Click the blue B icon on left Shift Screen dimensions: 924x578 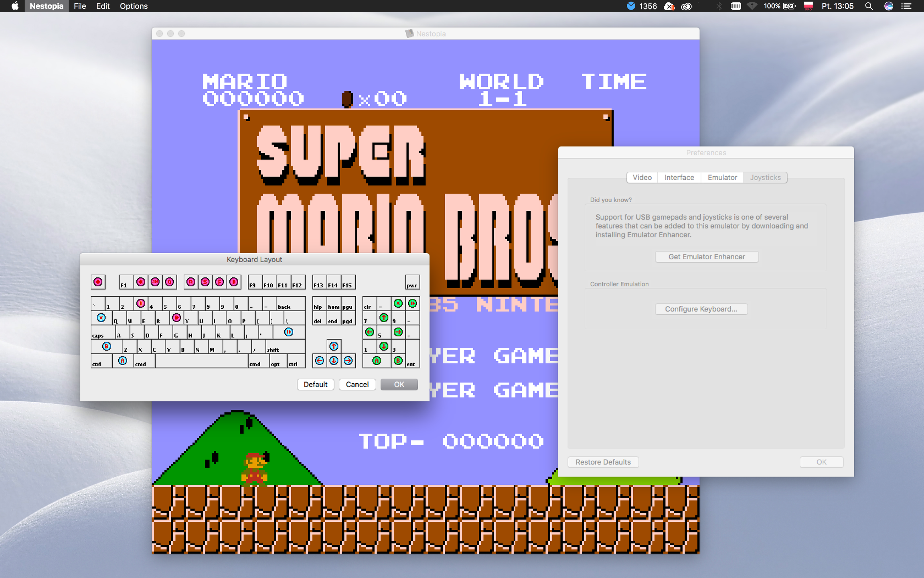tap(106, 346)
